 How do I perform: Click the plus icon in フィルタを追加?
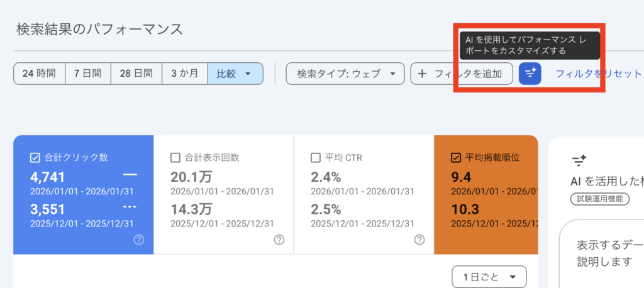point(422,74)
